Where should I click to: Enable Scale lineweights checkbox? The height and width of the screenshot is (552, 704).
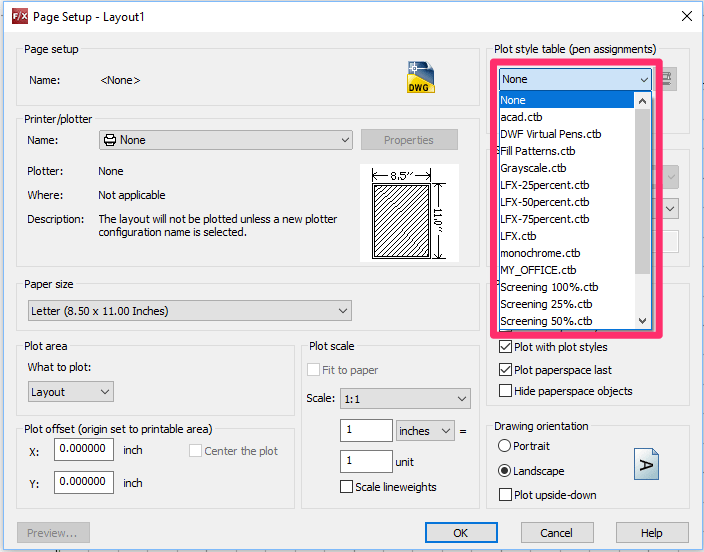346,487
